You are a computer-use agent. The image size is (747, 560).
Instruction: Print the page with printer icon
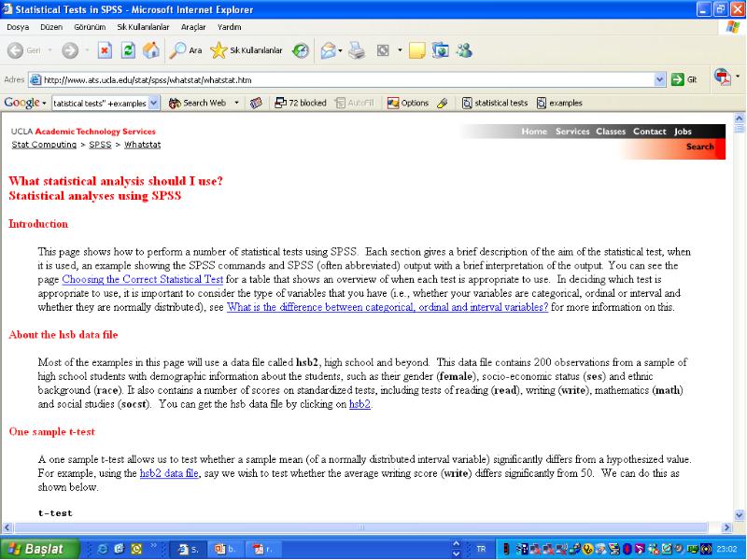[x=357, y=50]
